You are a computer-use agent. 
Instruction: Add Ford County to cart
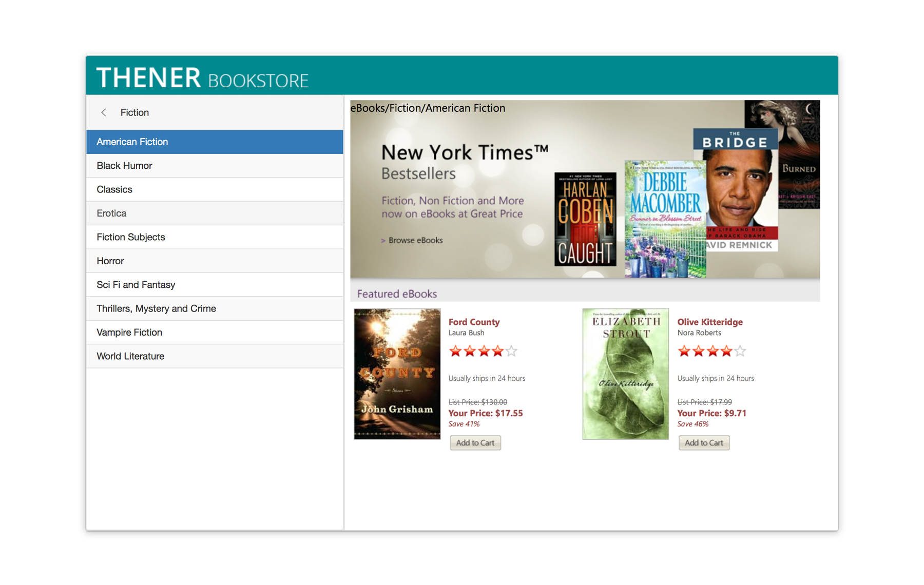[x=475, y=443]
